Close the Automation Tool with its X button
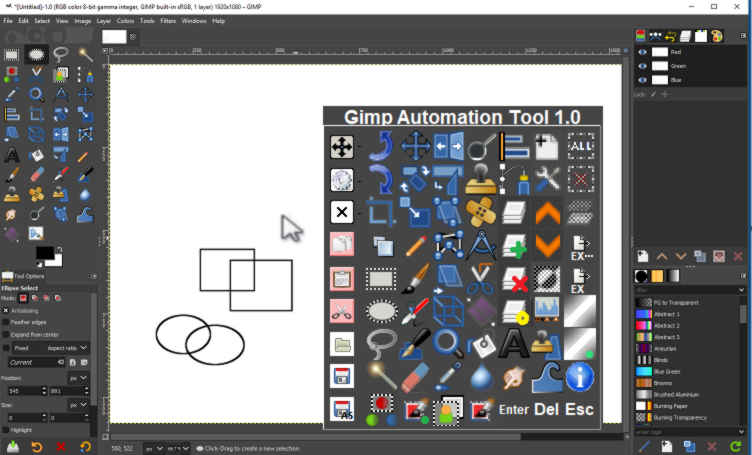Viewport: 752px width, 455px height. coord(342,212)
